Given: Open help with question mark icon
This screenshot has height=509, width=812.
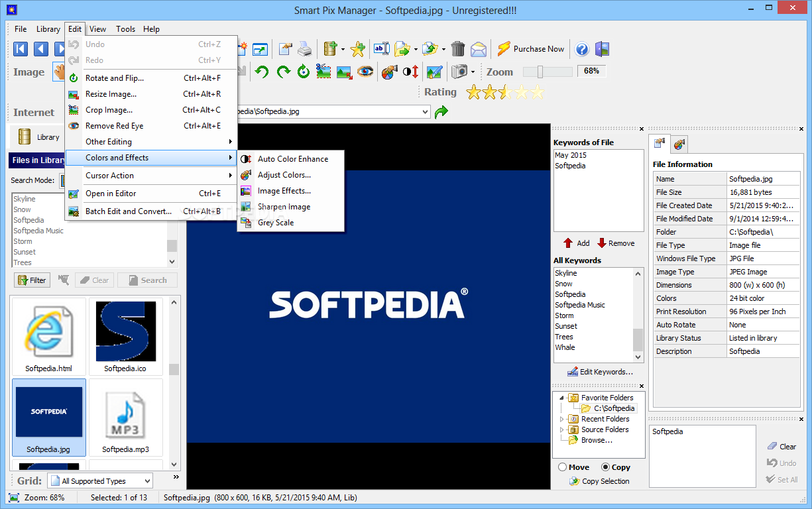Looking at the screenshot, I should [582, 49].
